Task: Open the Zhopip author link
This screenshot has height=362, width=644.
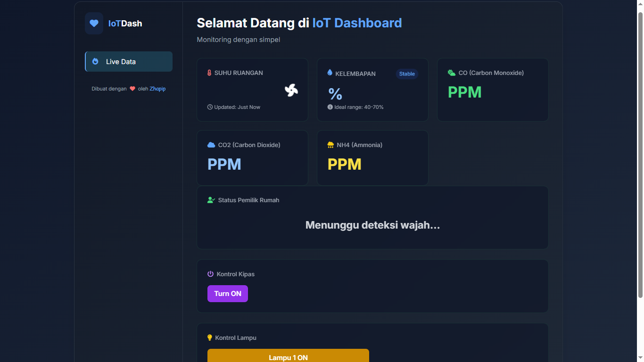Action: (x=157, y=89)
